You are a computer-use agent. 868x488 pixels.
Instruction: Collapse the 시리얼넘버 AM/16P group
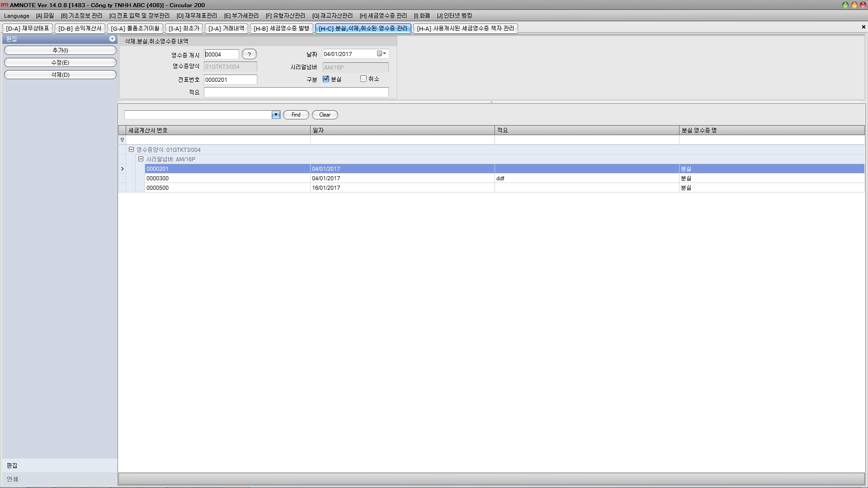pyautogui.click(x=141, y=159)
